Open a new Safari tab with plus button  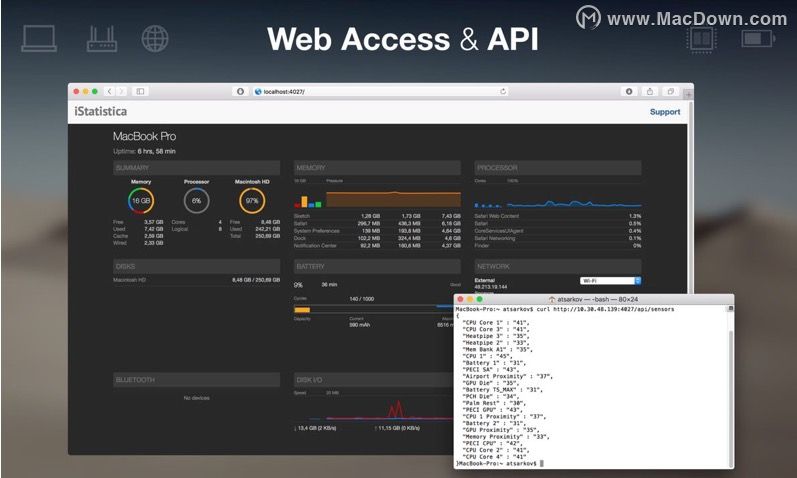click(688, 95)
